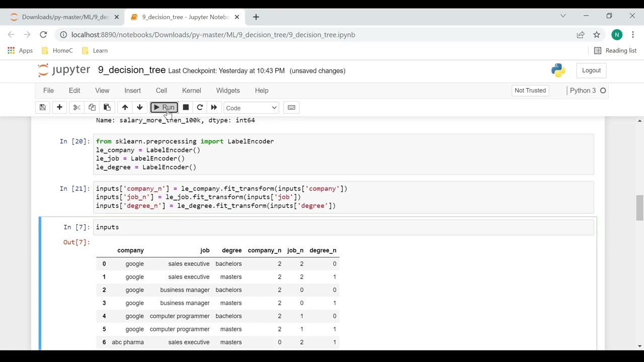Share this page icon
This screenshot has width=644, height=362.
(x=581, y=35)
